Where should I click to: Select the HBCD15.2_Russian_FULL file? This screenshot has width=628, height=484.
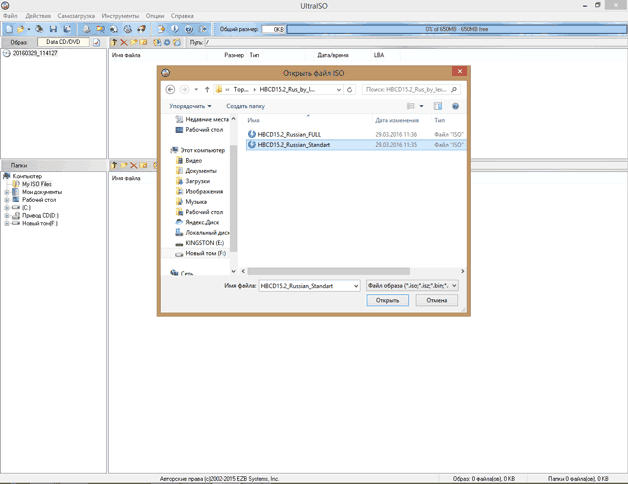[356, 134]
